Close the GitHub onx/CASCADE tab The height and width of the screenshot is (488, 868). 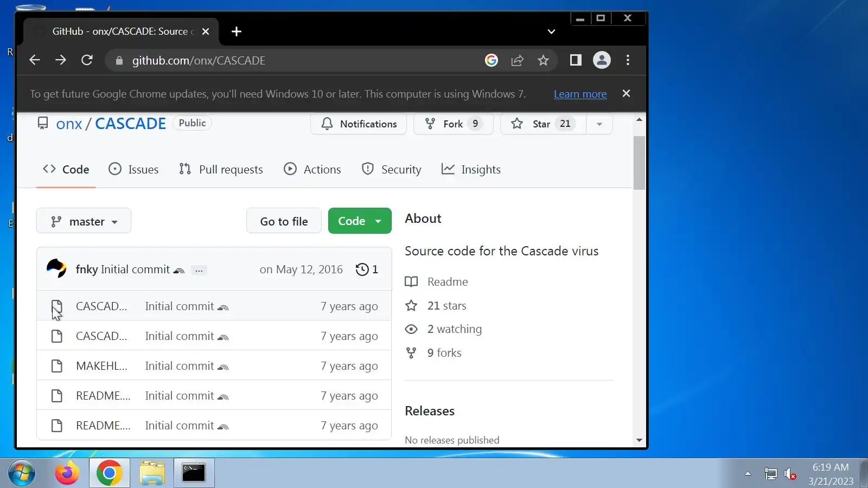pos(206,31)
